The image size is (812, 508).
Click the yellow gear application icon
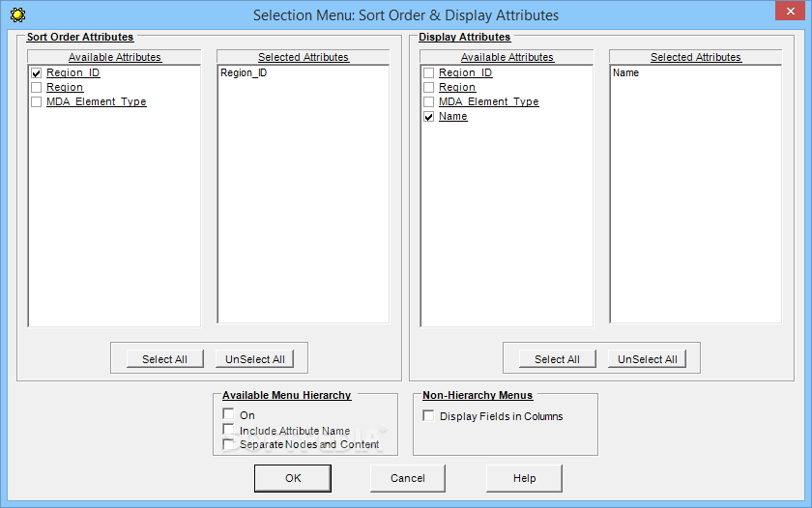(17, 15)
